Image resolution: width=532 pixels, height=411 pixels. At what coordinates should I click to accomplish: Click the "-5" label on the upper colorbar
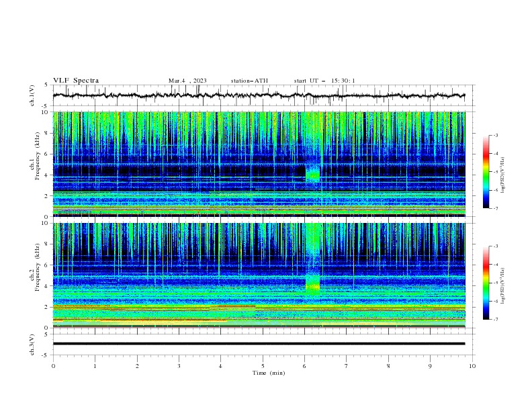[496, 172]
